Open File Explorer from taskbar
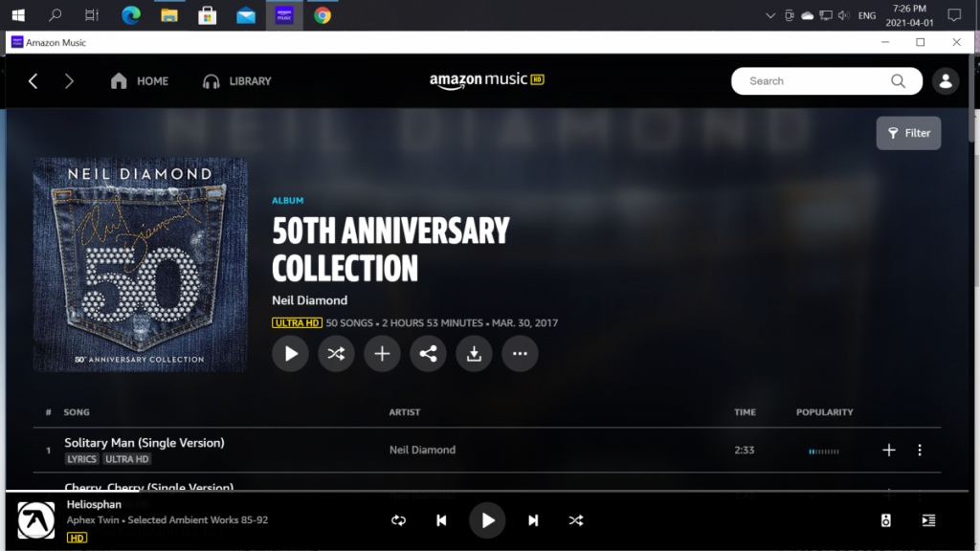The image size is (980, 551). [x=168, y=15]
